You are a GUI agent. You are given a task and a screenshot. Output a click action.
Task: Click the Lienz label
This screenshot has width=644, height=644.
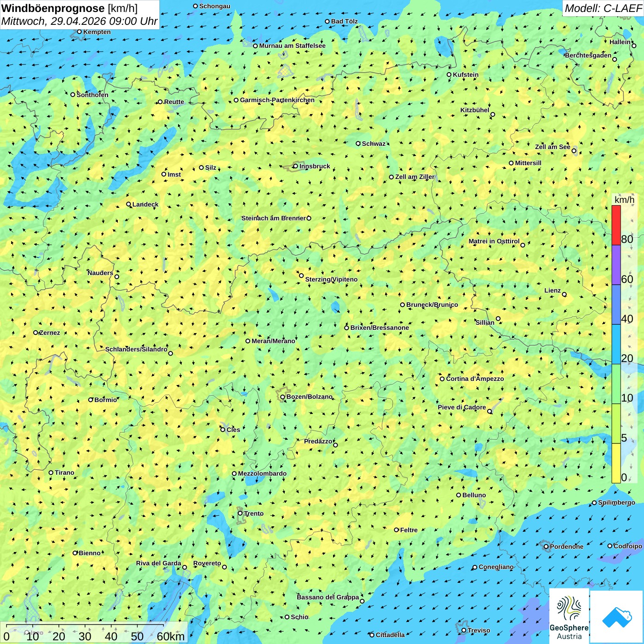[x=552, y=290]
